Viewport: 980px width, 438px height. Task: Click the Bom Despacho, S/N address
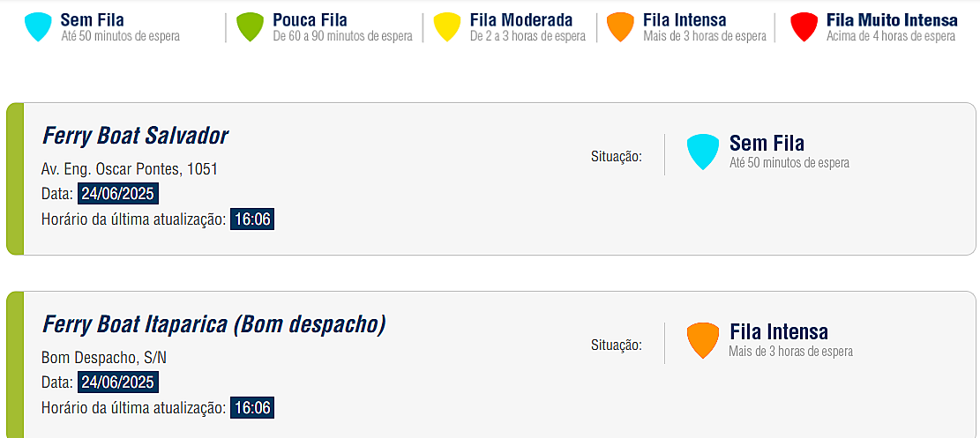click(x=104, y=358)
